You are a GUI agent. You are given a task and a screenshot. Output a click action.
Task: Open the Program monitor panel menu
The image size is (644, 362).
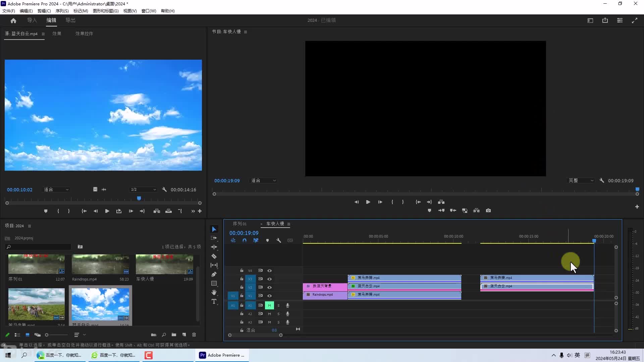point(246,32)
